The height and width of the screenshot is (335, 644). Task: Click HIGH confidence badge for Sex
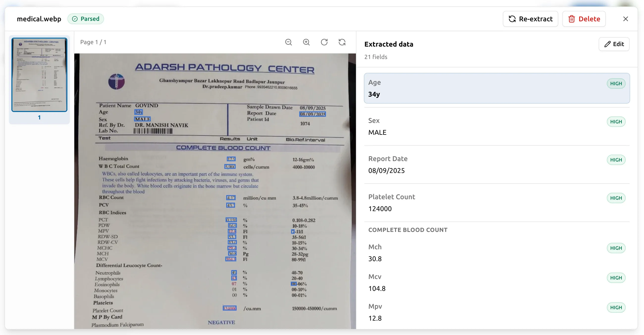click(616, 122)
